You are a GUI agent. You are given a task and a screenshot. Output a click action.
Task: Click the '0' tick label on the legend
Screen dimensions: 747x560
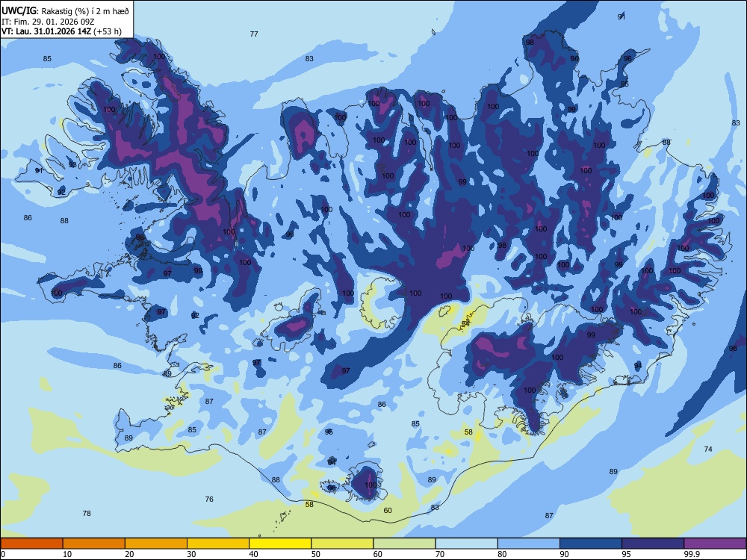3,554
